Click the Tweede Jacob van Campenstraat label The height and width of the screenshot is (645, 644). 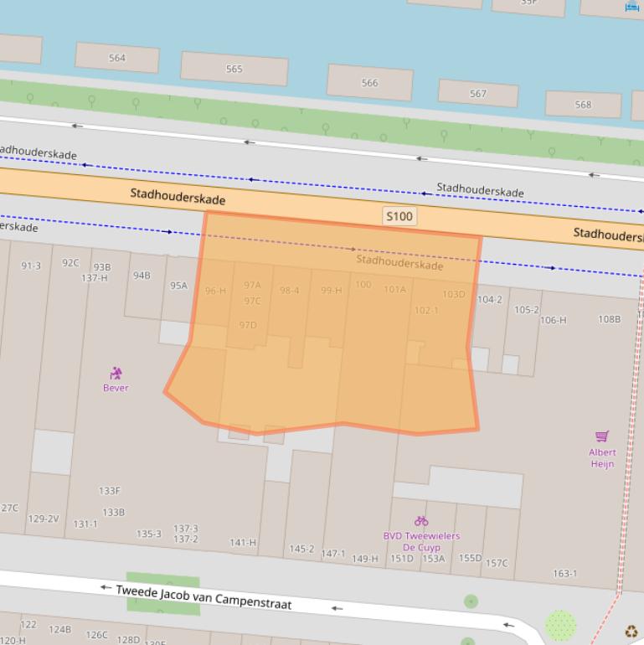coord(203,596)
